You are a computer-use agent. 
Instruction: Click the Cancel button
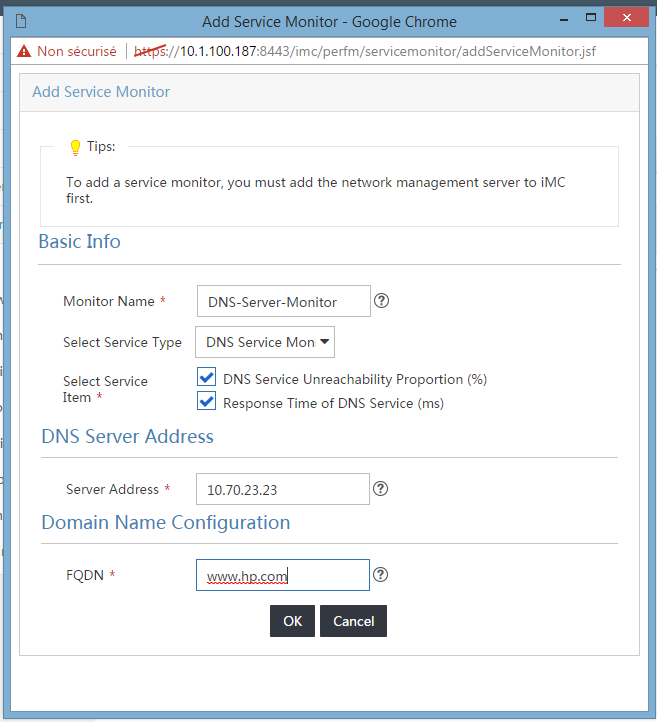click(x=354, y=621)
